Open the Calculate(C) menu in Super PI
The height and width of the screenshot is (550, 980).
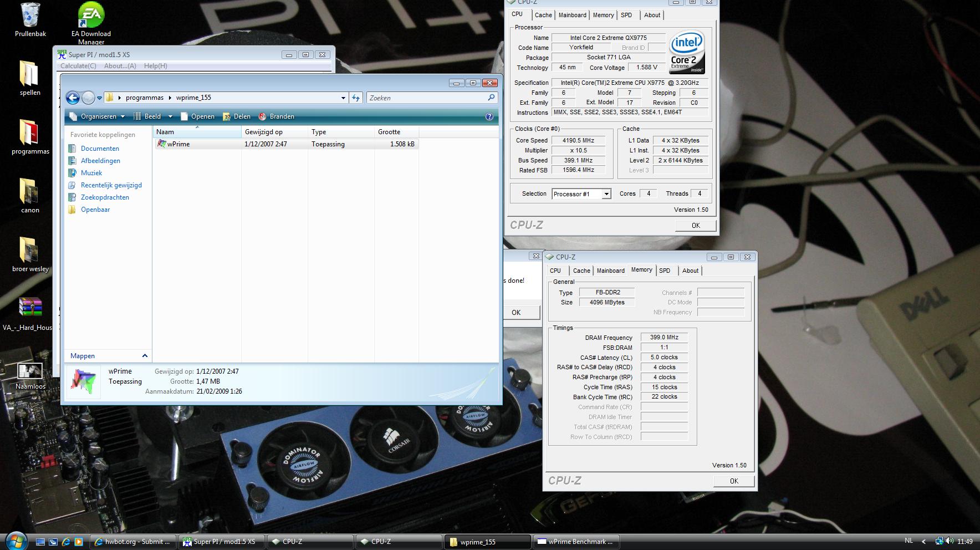pyautogui.click(x=78, y=66)
